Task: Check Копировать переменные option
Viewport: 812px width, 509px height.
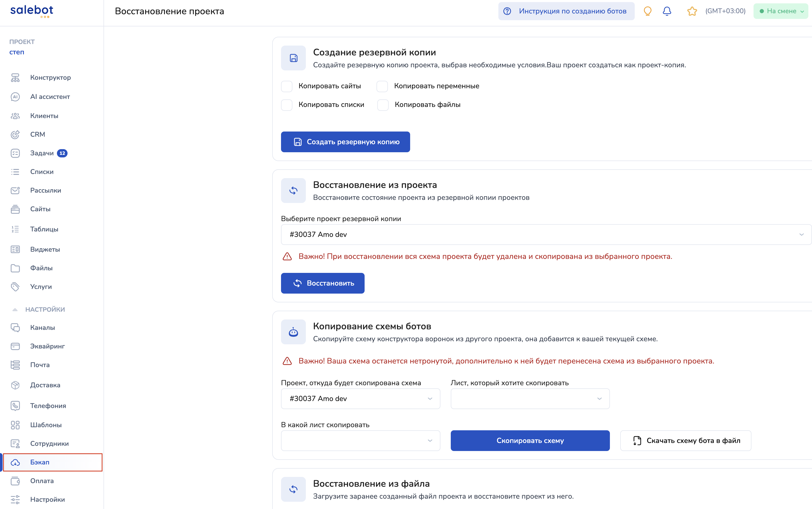Action: click(382, 86)
